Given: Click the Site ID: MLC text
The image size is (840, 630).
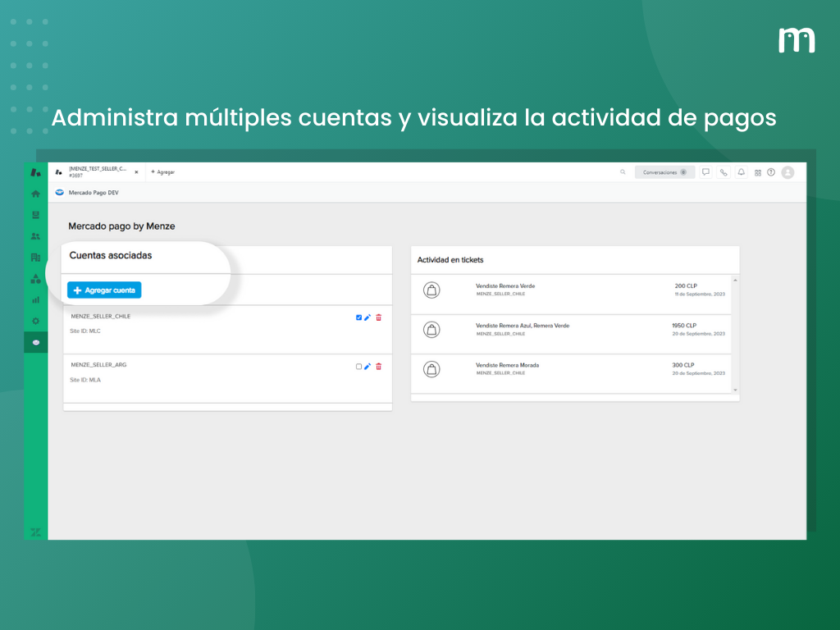Looking at the screenshot, I should point(85,331).
